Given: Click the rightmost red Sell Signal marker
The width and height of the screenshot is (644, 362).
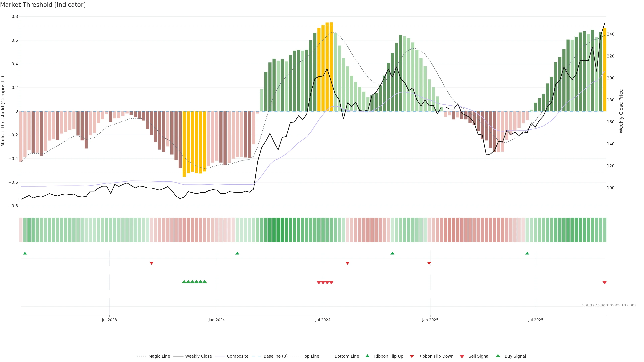Looking at the screenshot, I should tap(604, 283).
